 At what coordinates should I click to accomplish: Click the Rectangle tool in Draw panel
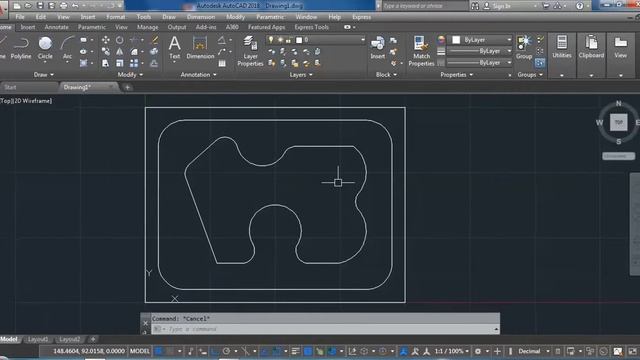point(83,40)
